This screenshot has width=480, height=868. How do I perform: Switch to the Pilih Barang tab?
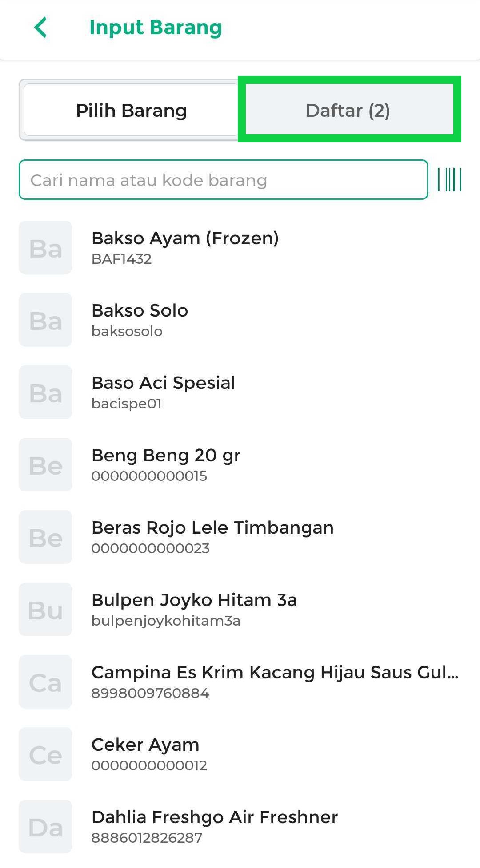131,110
